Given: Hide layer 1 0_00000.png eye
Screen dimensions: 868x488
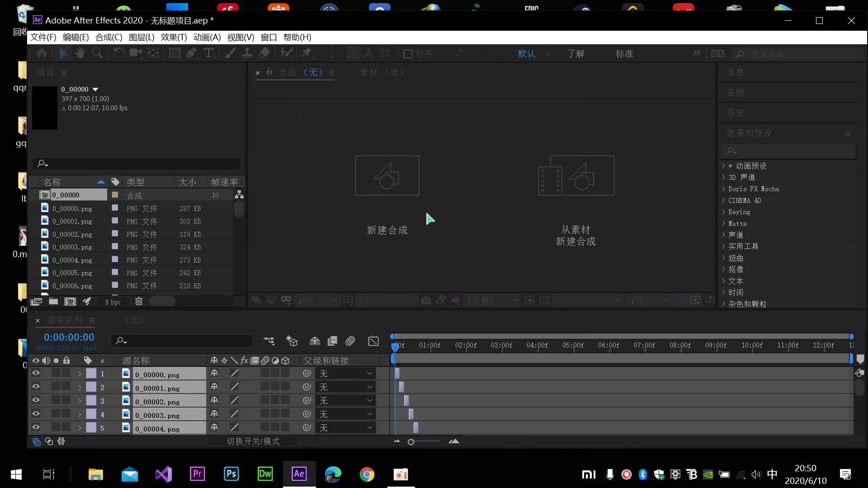Looking at the screenshot, I should point(36,373).
